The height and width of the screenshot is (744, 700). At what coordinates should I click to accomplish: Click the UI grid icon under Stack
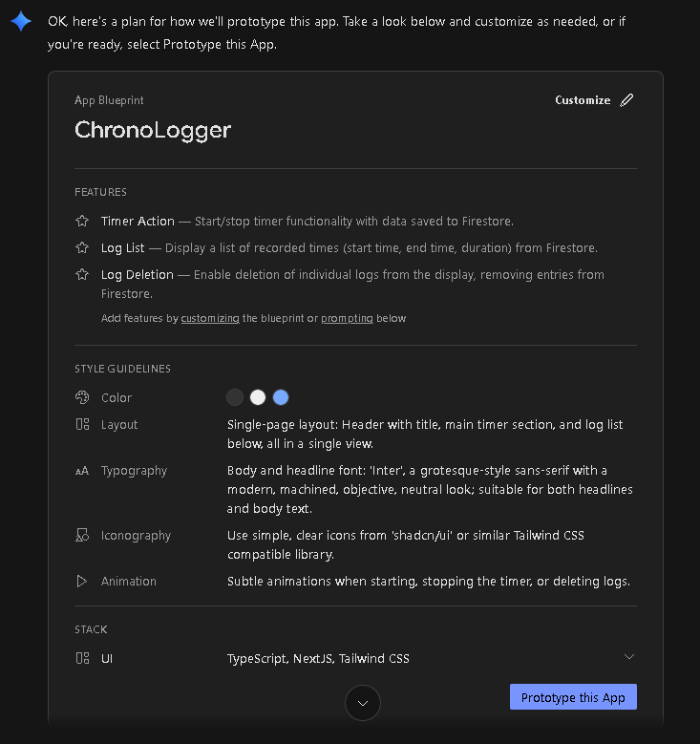[x=82, y=658]
